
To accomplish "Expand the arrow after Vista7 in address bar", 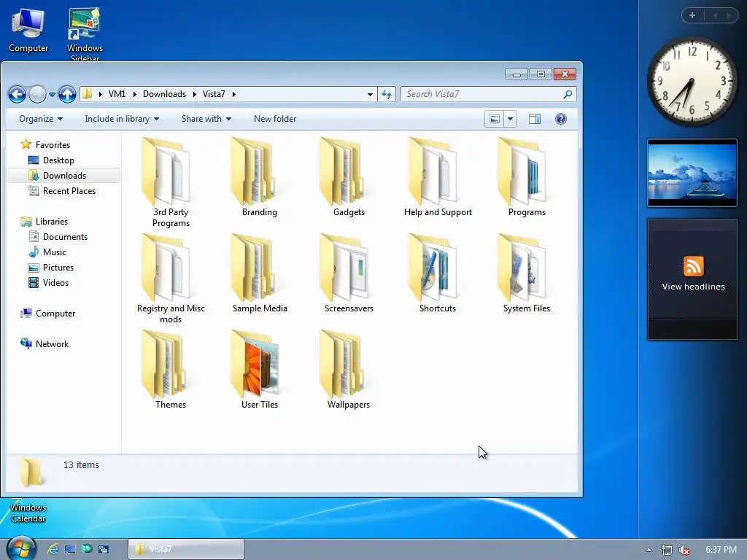I will 233,94.
